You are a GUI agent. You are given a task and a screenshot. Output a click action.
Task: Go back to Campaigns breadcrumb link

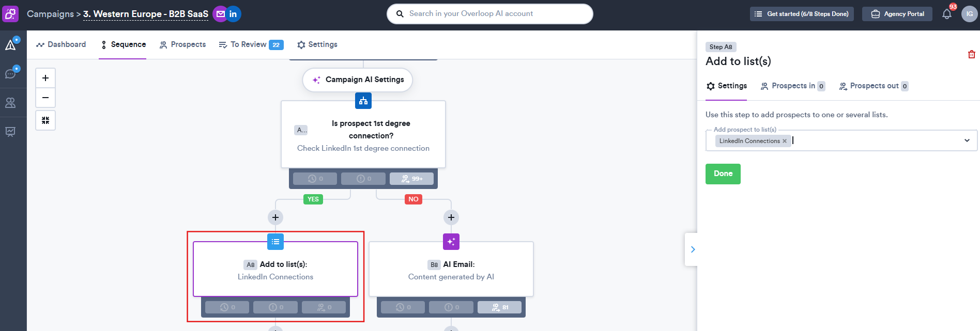click(x=50, y=14)
